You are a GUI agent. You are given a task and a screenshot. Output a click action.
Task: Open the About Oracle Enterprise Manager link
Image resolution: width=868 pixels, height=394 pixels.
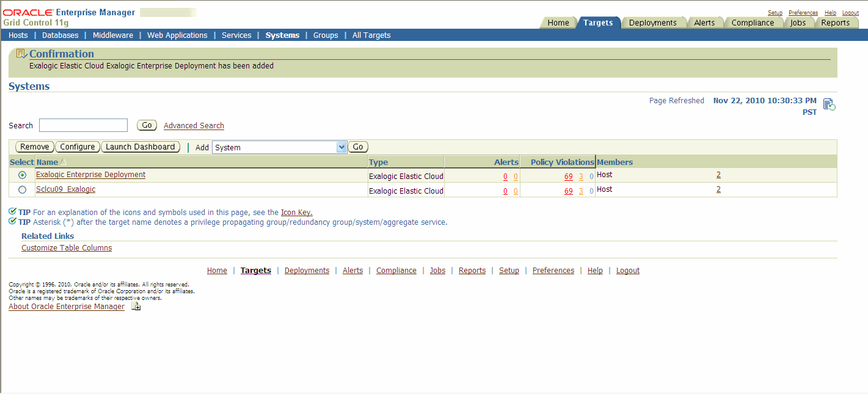coord(67,307)
